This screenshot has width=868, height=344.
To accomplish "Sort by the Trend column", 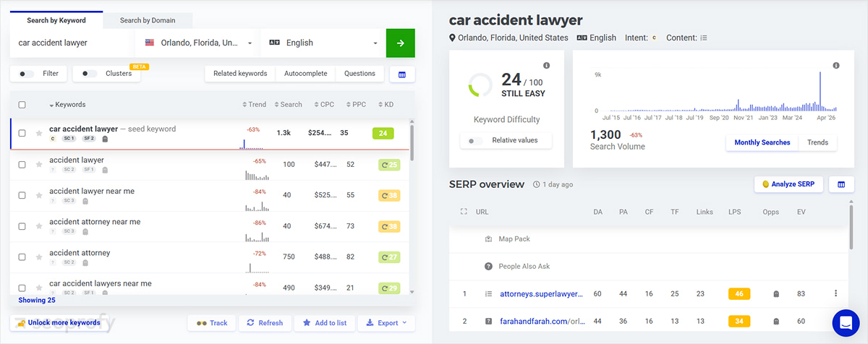I will pyautogui.click(x=255, y=105).
